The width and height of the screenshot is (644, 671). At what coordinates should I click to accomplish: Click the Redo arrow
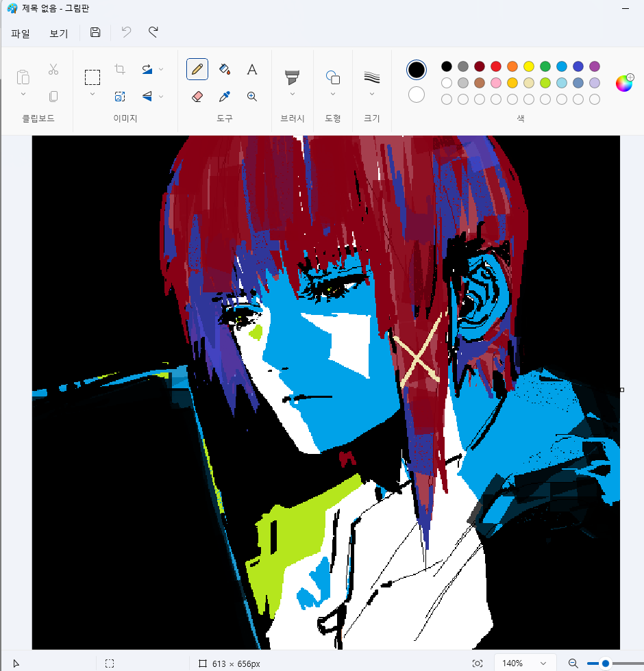[153, 32]
